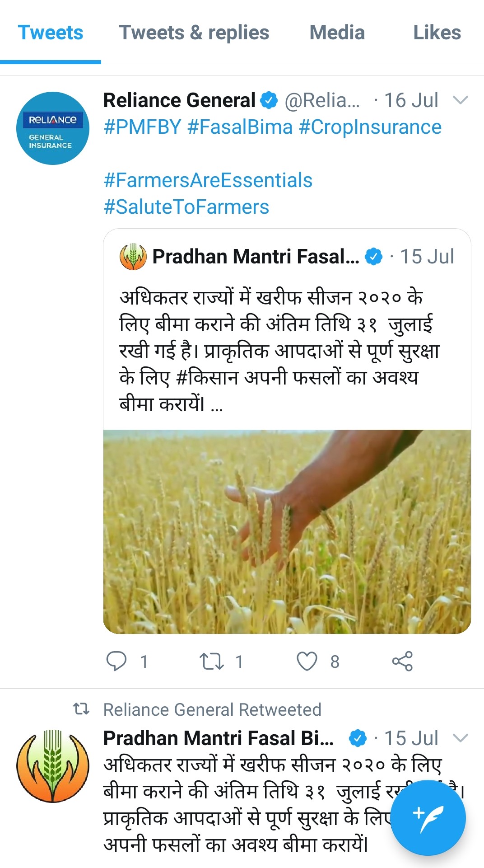Tap the share icon under the tweet

[402, 662]
